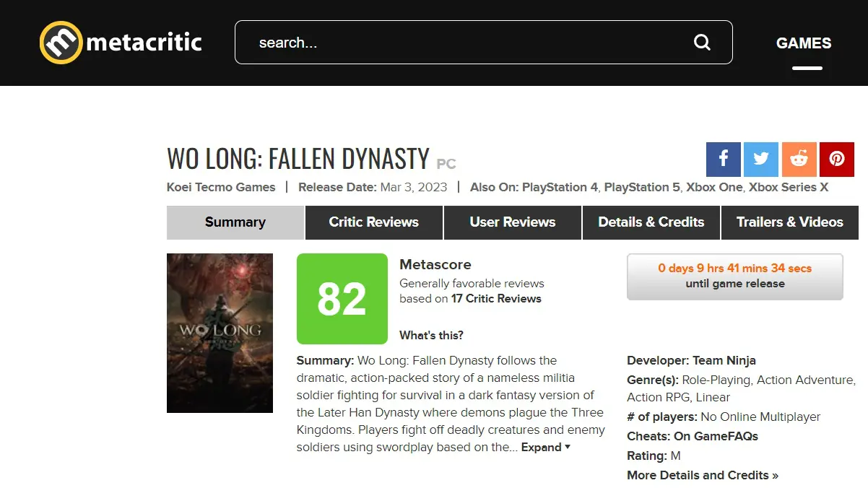Share the page on Facebook
The image size is (868, 488).
[x=724, y=160]
